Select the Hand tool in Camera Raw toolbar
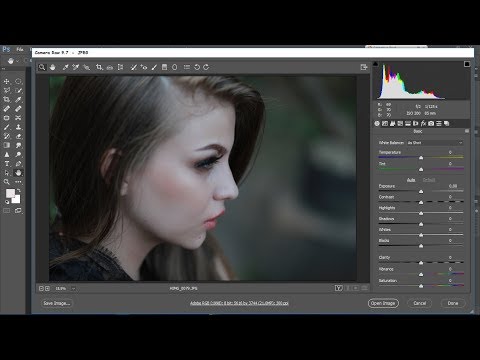The width and height of the screenshot is (480, 360). 53,67
